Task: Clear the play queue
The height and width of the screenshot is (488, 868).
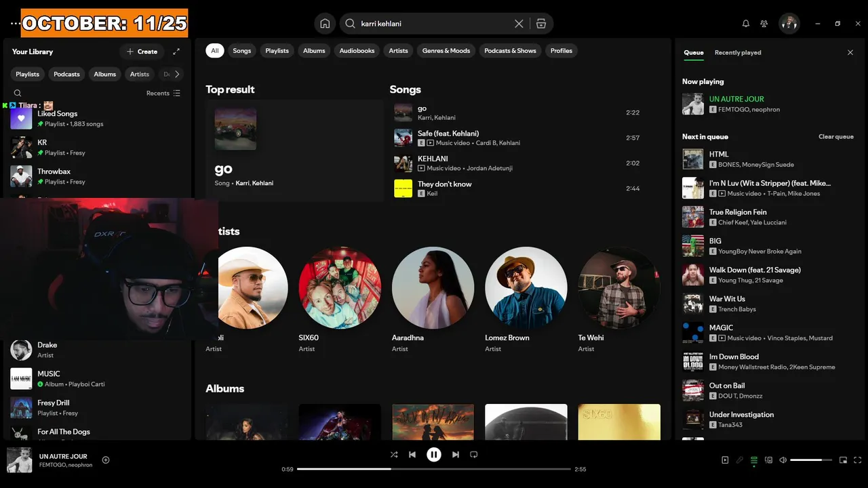Action: (x=836, y=137)
